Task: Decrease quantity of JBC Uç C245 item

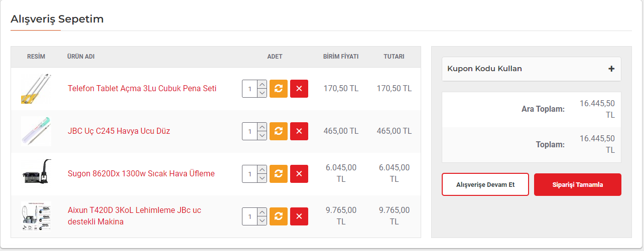Action: [x=262, y=136]
